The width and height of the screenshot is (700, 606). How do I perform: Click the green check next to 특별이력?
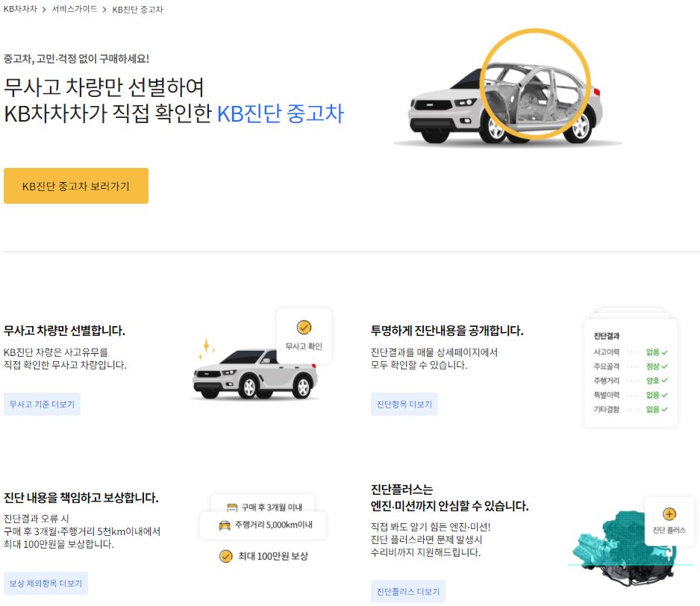[665, 396]
